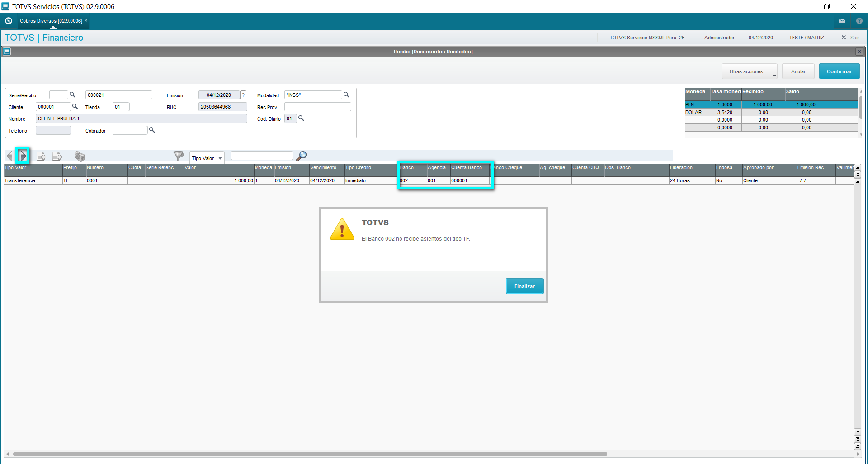Focus the Serie input field

[x=58, y=95]
